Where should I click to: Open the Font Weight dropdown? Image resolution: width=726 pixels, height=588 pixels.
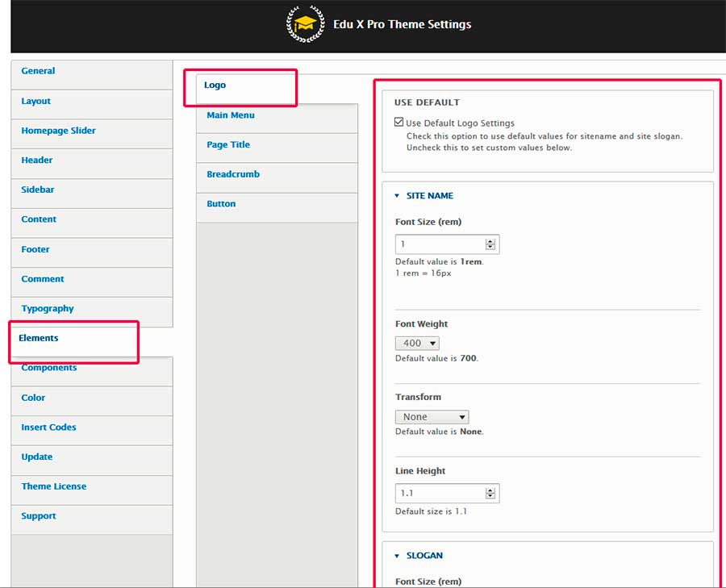click(417, 344)
